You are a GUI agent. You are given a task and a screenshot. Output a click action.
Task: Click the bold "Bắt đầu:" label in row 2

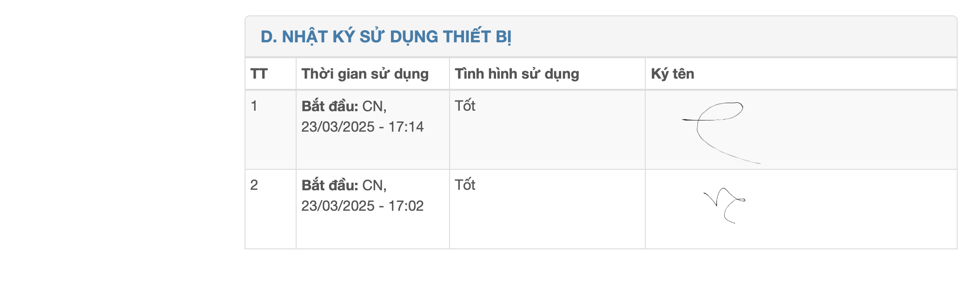(330, 186)
